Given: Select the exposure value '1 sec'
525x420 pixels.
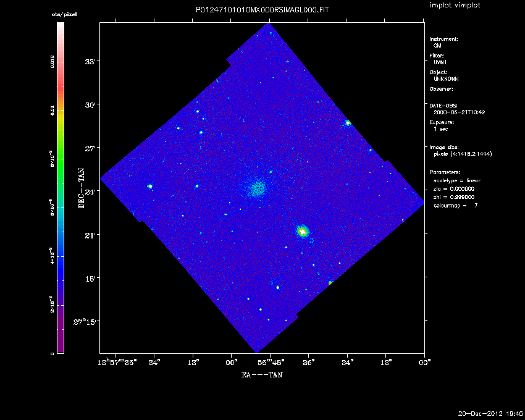Looking at the screenshot, I should [x=440, y=129].
